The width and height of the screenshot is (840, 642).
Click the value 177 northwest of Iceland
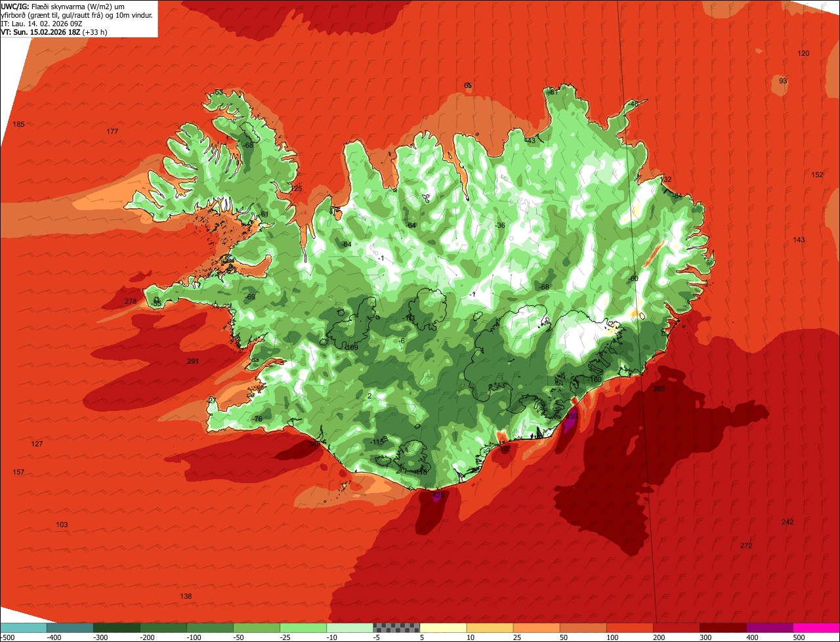pos(112,131)
